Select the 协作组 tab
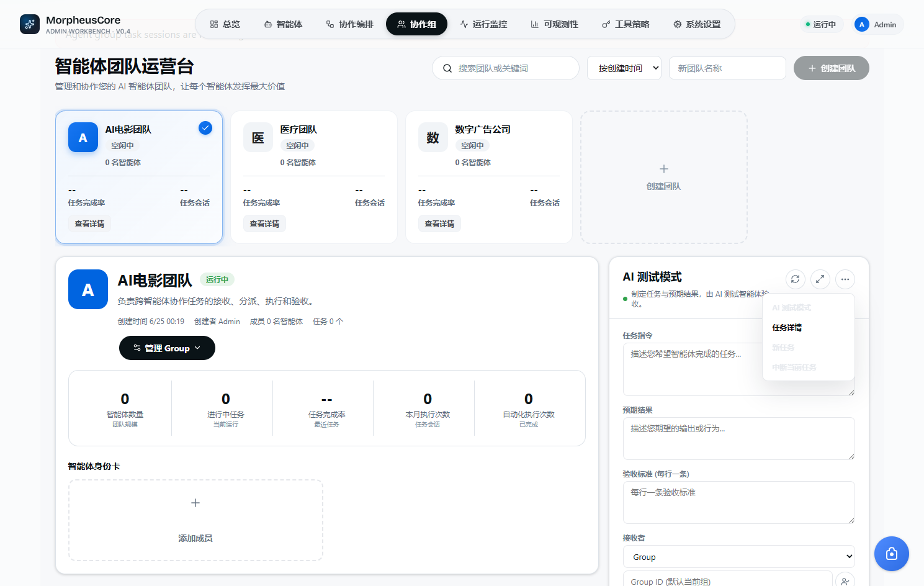Viewport: 924px width, 586px height. pos(416,24)
